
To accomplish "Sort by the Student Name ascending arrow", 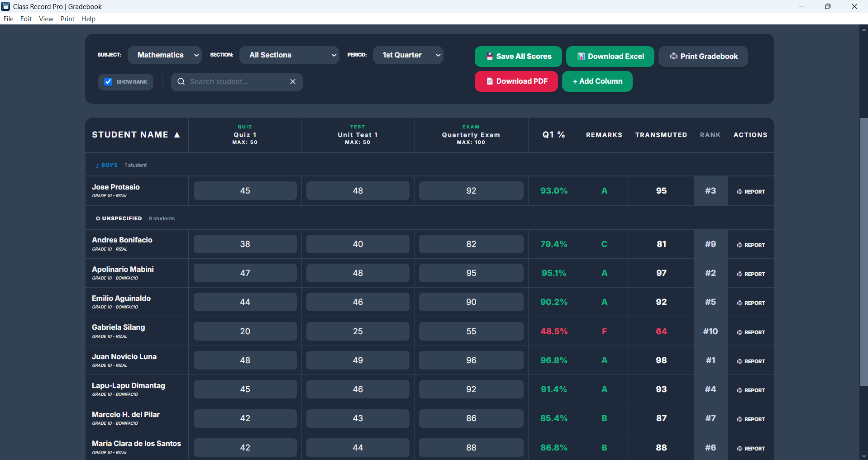I will coord(177,135).
